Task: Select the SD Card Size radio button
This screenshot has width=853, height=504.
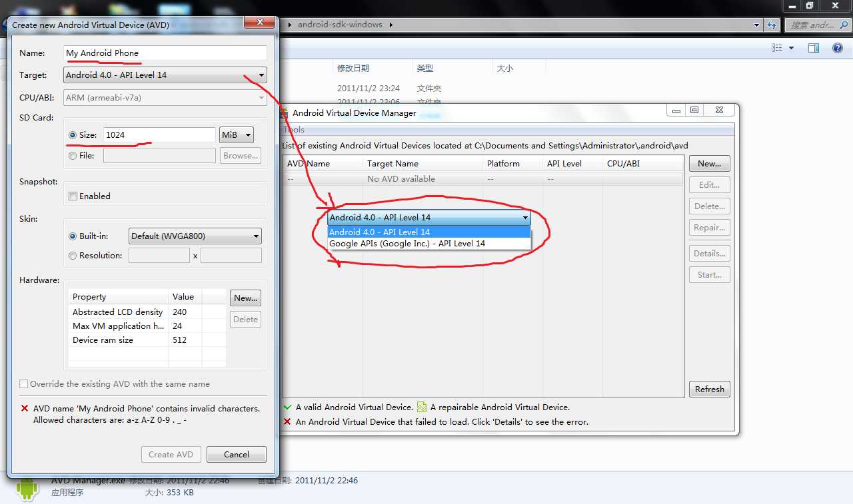Action: coord(73,134)
